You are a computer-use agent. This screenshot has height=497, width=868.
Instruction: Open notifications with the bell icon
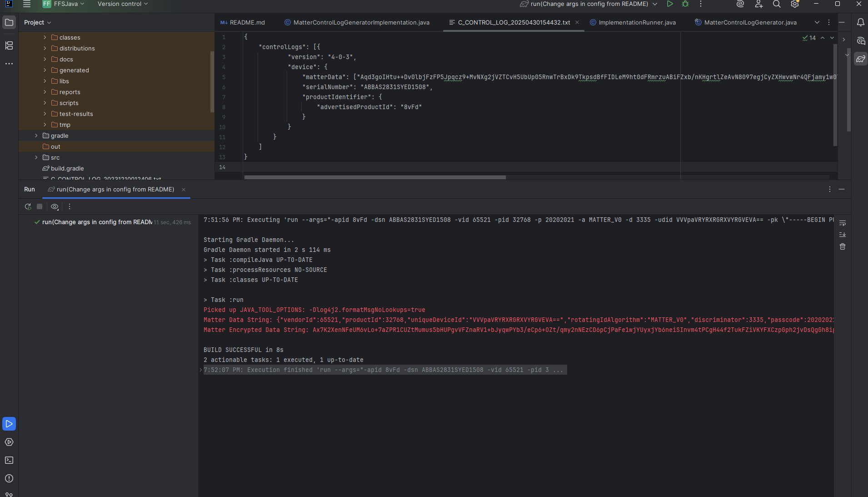[x=861, y=22]
